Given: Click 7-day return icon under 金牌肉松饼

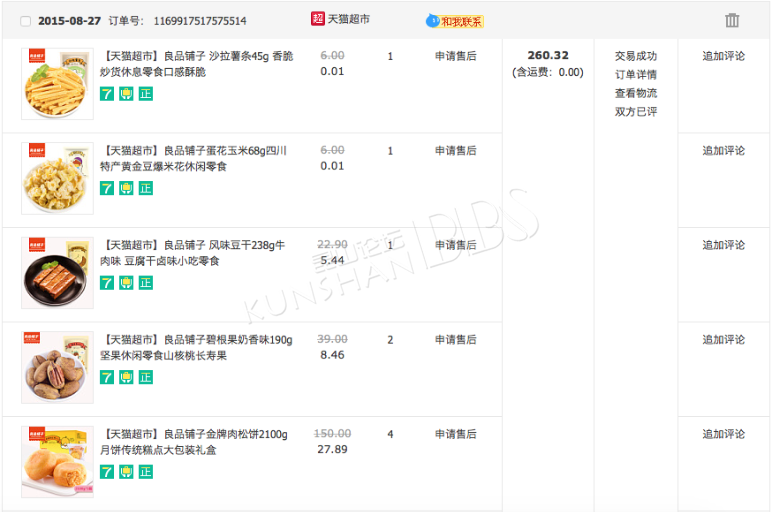Looking at the screenshot, I should click(107, 472).
